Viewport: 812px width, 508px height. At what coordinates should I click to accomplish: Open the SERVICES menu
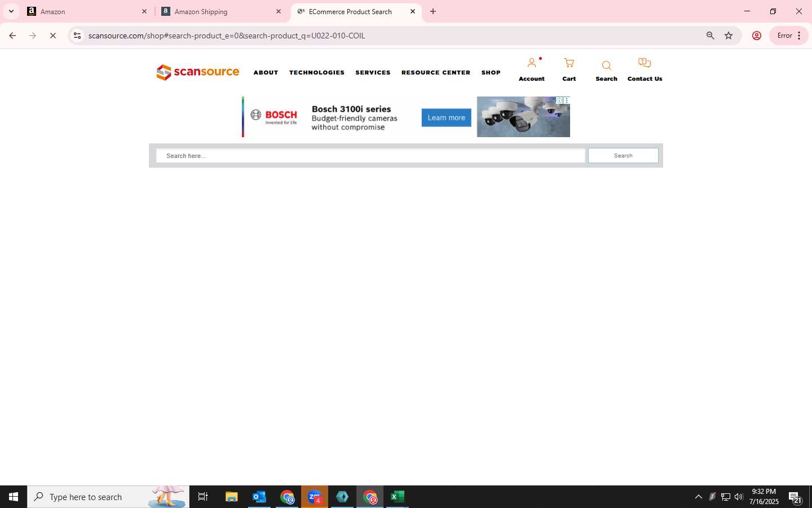(x=373, y=72)
